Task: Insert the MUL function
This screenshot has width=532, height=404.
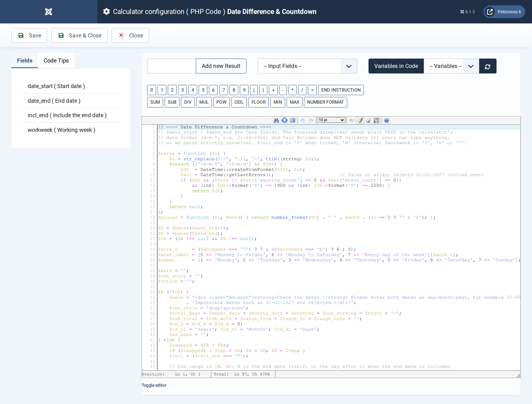Action: [204, 102]
